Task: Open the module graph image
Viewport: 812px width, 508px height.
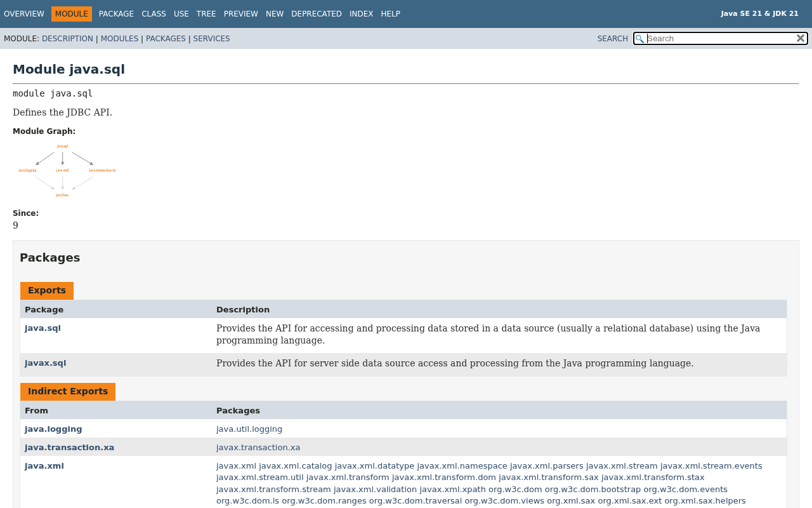Action: pyautogui.click(x=67, y=170)
